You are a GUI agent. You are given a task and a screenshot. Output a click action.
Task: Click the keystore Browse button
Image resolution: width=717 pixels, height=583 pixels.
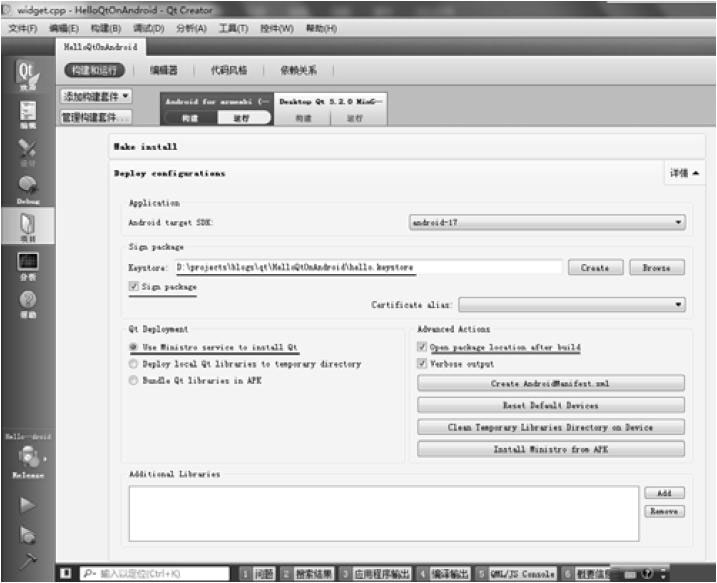[x=657, y=267]
